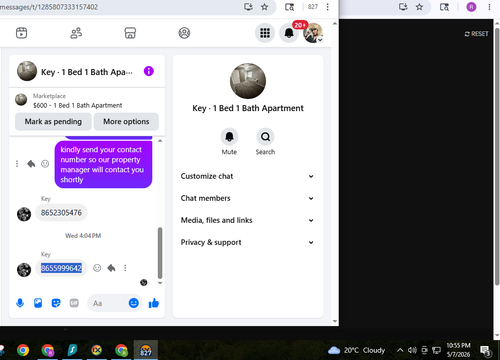Screen dimensions: 500x360
Task: Reply to the purple contact number message
Action: (31, 164)
